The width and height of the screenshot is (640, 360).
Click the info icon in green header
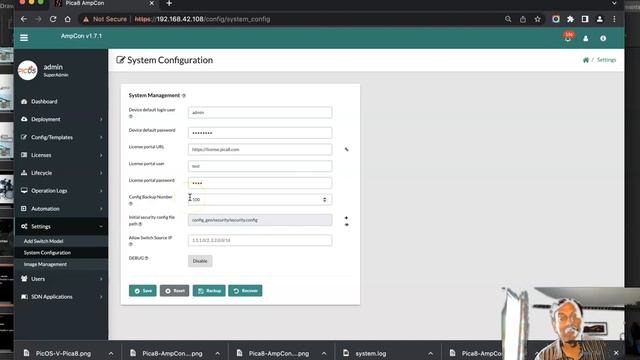click(x=603, y=38)
